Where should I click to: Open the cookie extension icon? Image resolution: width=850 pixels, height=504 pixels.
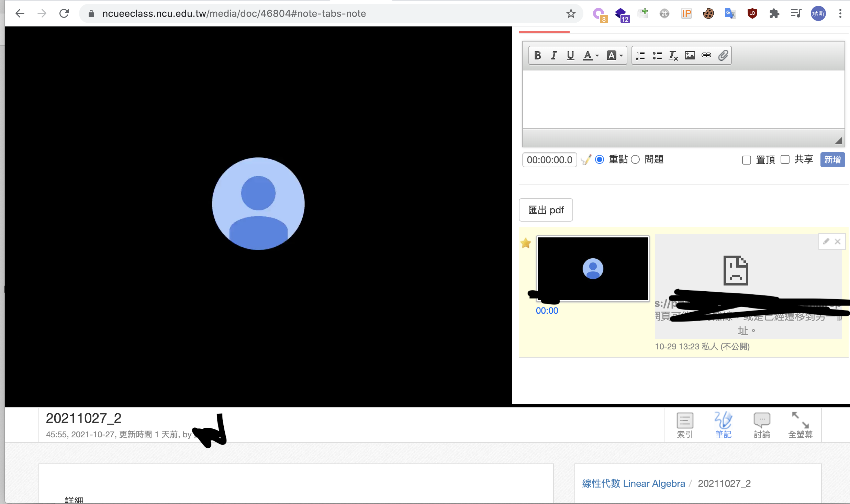[708, 13]
